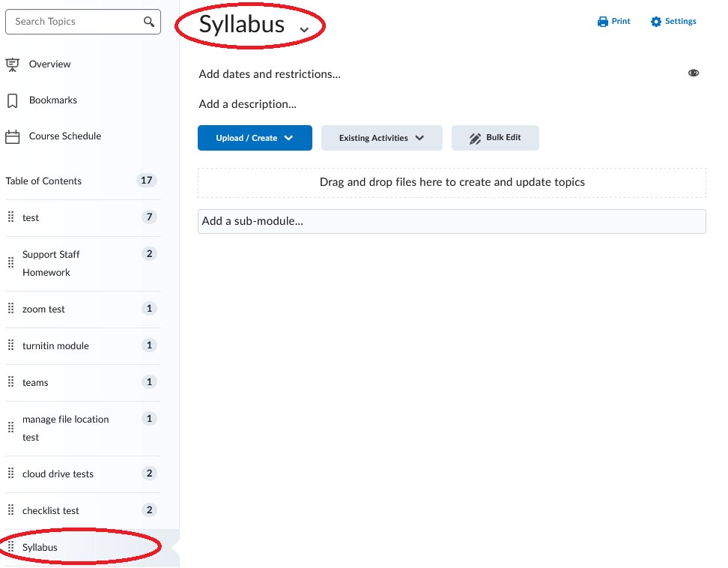Toggle visibility of the Syllabus module
This screenshot has height=568, width=728.
(694, 73)
